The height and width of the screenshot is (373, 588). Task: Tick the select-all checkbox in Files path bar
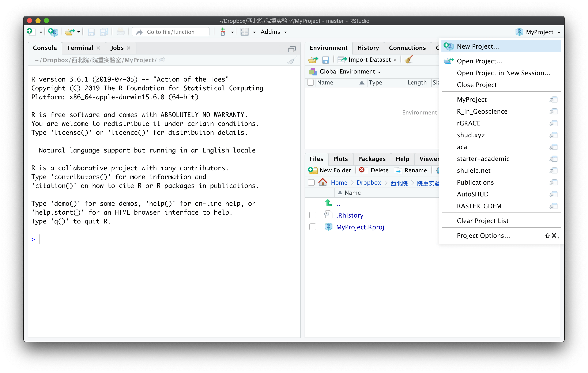pos(311,182)
